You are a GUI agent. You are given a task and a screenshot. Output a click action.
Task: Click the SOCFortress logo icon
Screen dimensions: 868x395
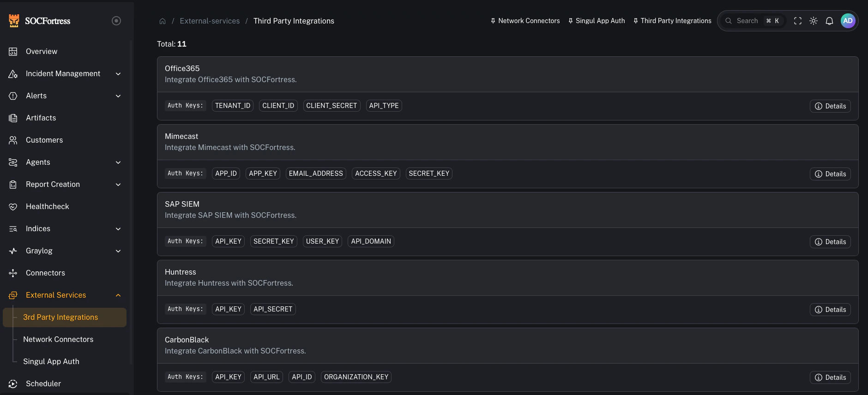14,21
